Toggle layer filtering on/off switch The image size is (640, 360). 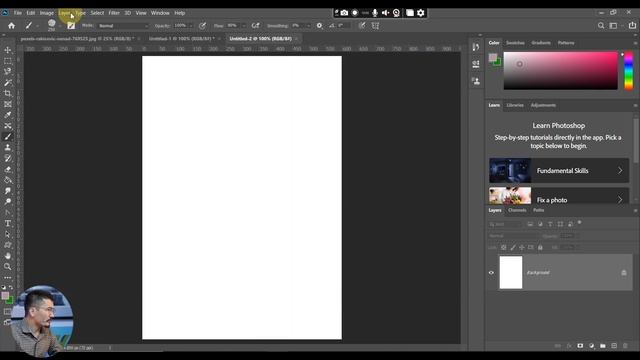[x=580, y=223]
